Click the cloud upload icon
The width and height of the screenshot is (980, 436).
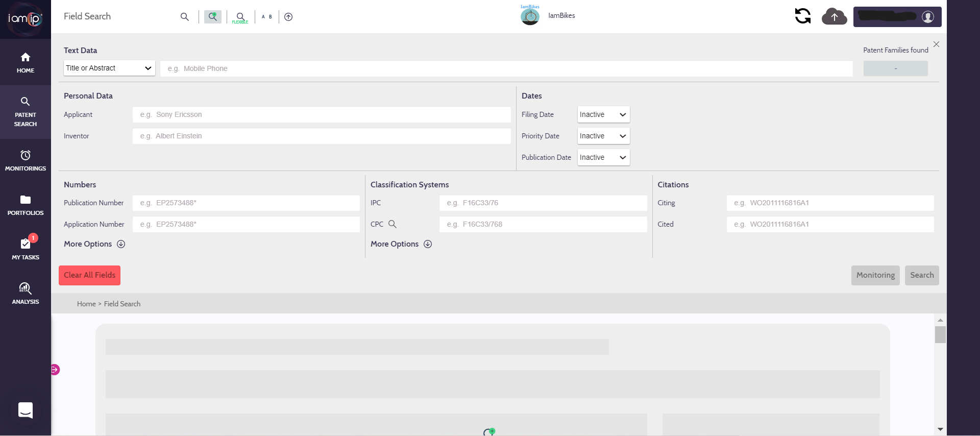click(834, 17)
